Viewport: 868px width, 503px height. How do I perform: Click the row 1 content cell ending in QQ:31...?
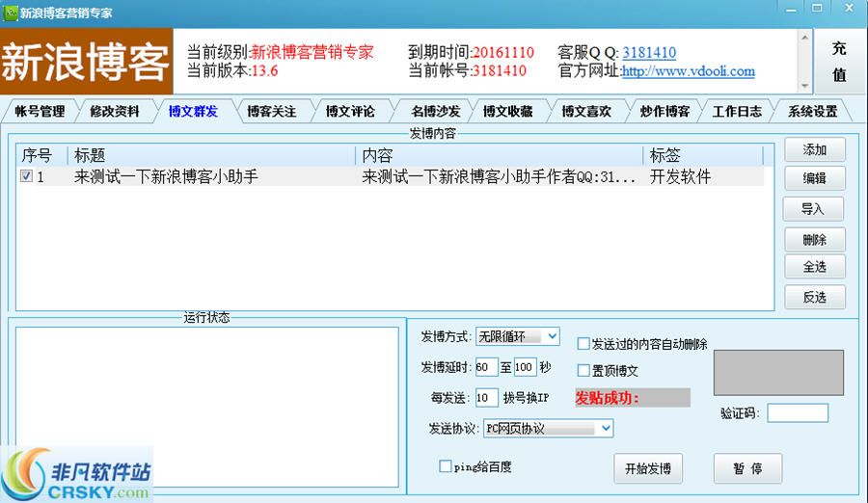tap(499, 176)
